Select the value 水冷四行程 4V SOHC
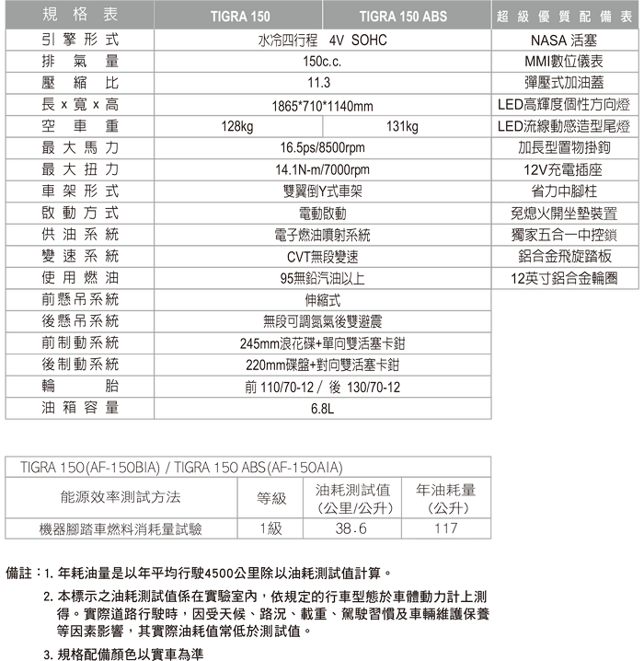Viewport: 644px width, 661px height. point(323,41)
